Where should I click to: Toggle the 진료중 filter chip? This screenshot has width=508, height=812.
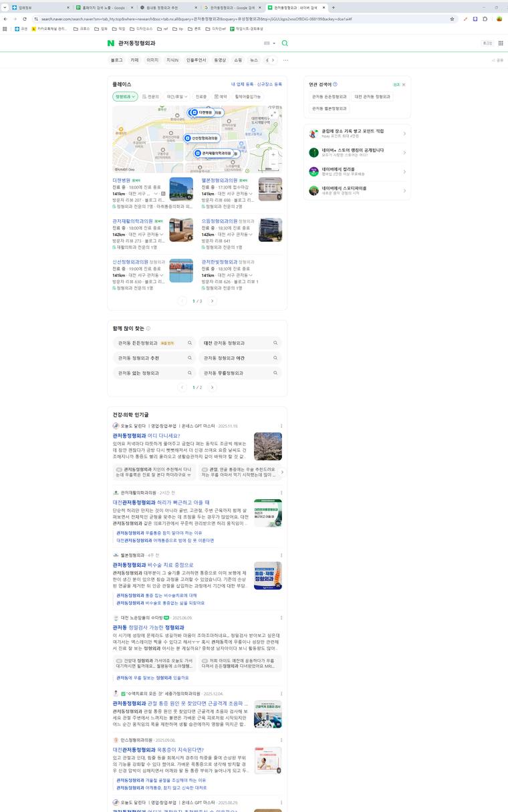click(201, 97)
